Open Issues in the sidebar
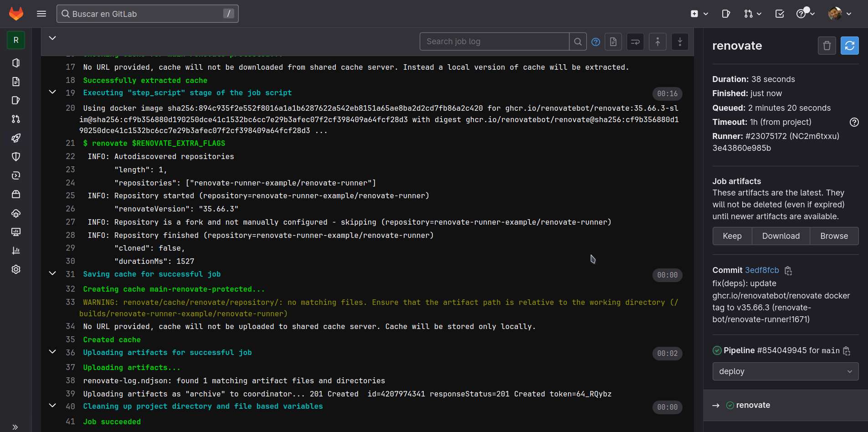 pos(16,100)
